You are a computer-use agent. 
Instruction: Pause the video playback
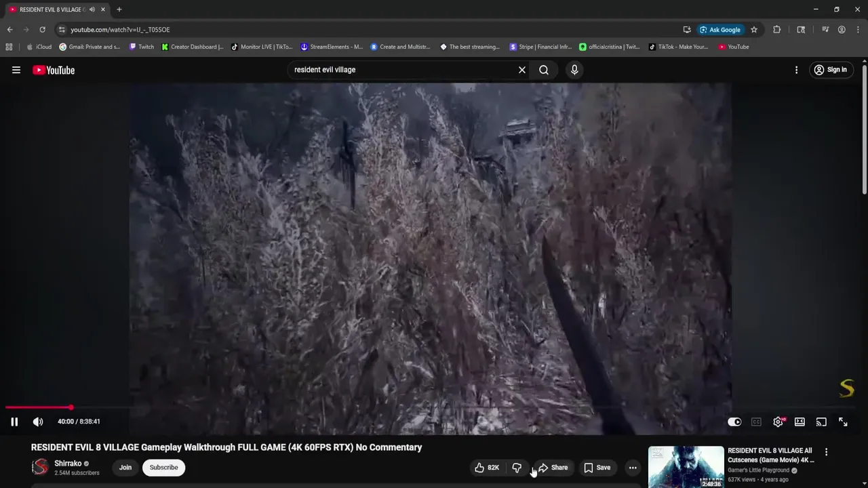click(x=14, y=422)
